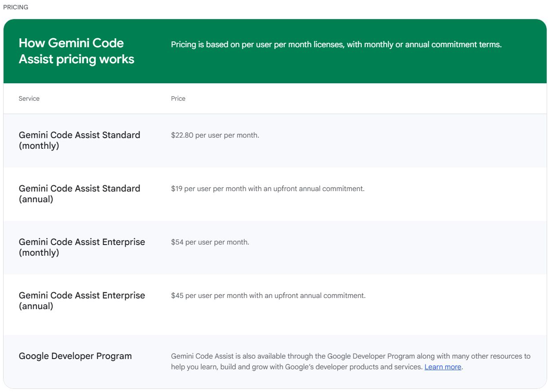Select the 'Google Developer Program' row title
The height and width of the screenshot is (392, 548).
click(x=75, y=356)
